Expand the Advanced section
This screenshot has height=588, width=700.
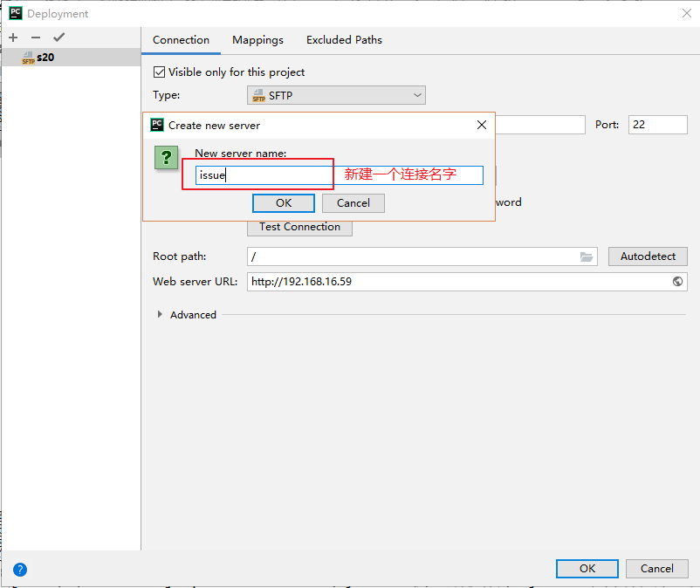(160, 315)
